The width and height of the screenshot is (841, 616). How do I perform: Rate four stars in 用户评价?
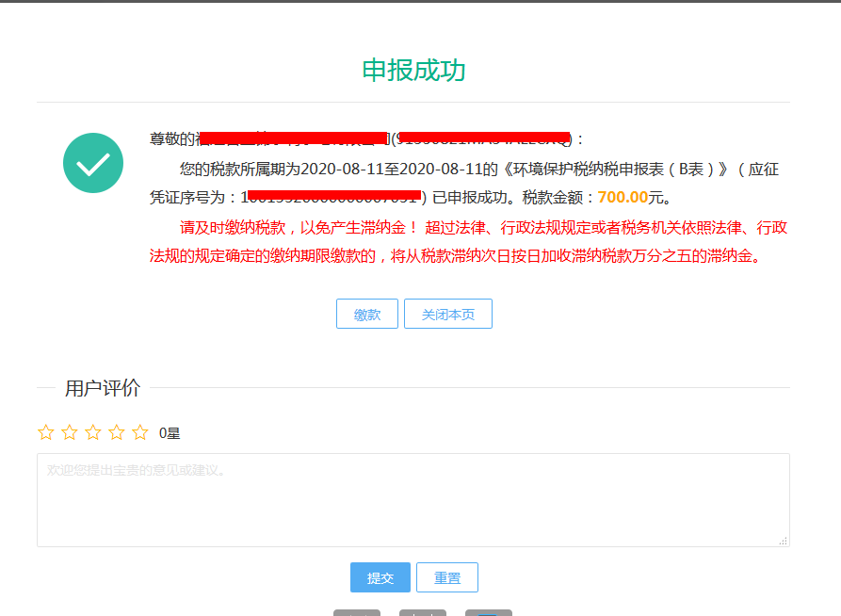coord(117,432)
